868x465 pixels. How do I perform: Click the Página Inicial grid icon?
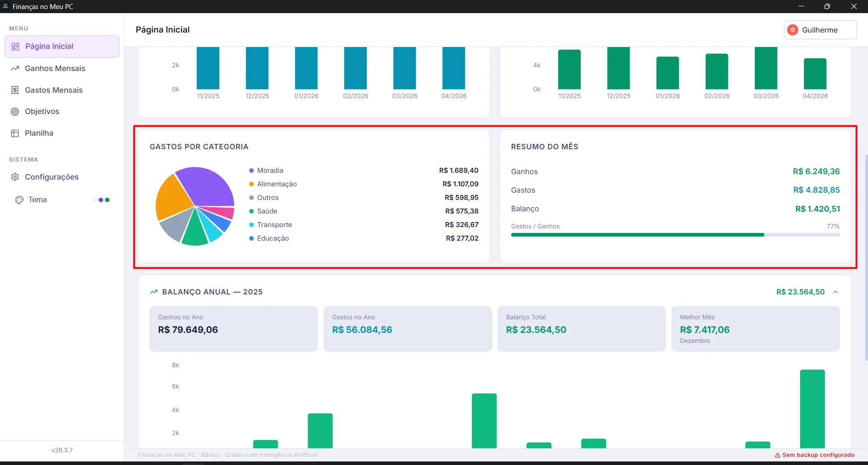15,47
